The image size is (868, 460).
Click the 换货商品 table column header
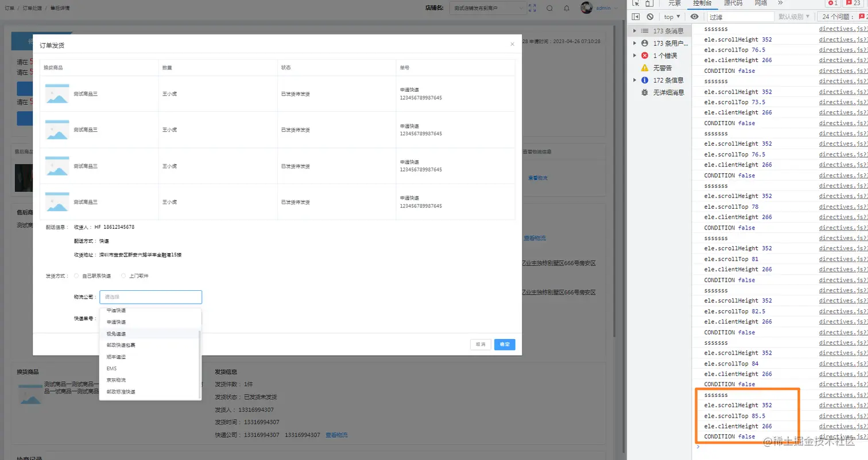(x=99, y=68)
